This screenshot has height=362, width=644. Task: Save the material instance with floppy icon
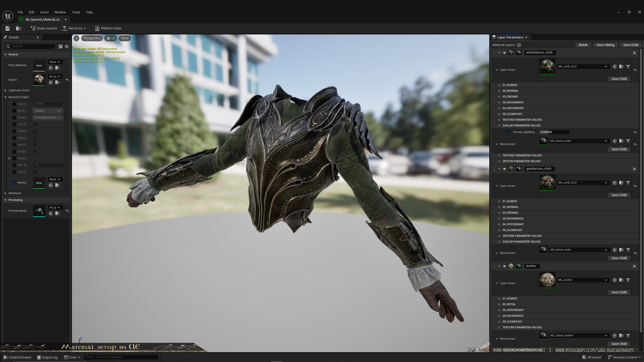point(7,28)
